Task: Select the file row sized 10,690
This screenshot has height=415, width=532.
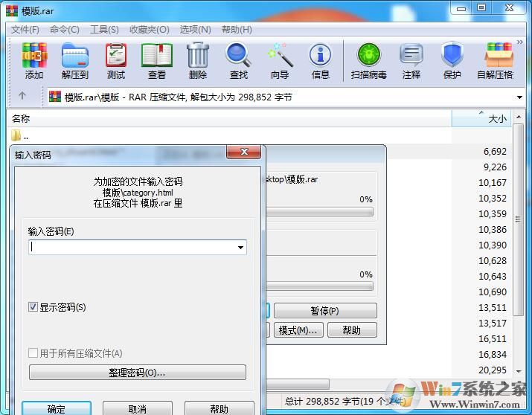Action: click(493, 292)
